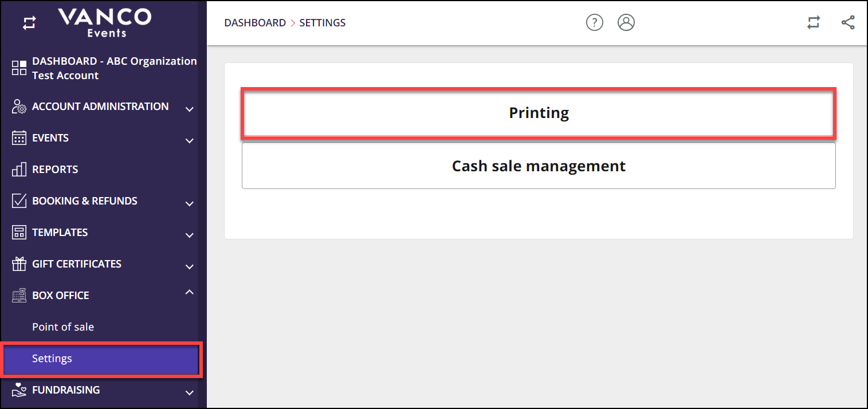
Task: Expand the Booking & Refunds chevron
Action: pyautogui.click(x=190, y=203)
